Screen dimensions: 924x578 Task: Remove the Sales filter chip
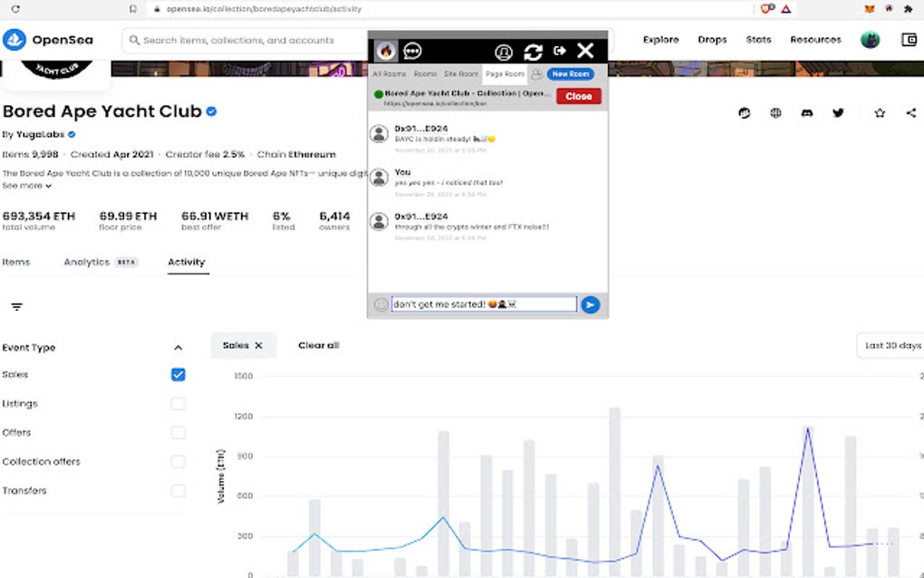(x=256, y=345)
